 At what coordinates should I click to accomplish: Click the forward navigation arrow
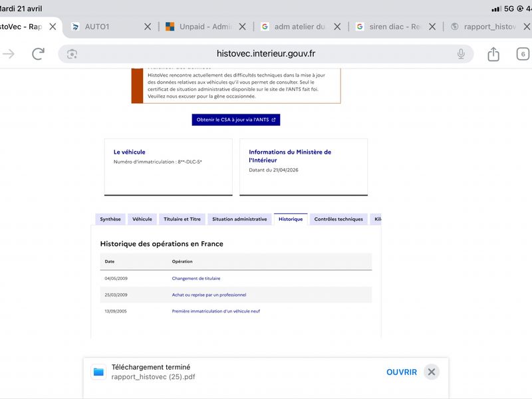click(9, 54)
